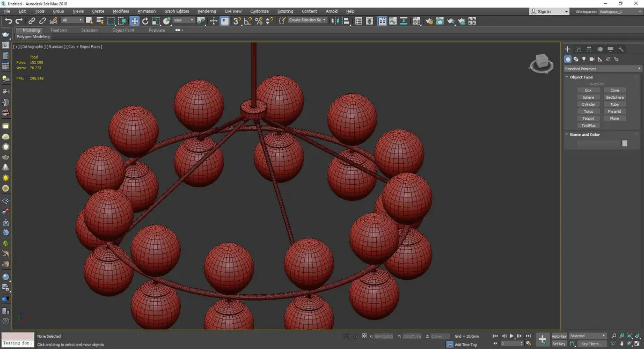Image resolution: width=644 pixels, height=349 pixels.
Task: Click the Torus primitive button
Action: click(x=588, y=112)
